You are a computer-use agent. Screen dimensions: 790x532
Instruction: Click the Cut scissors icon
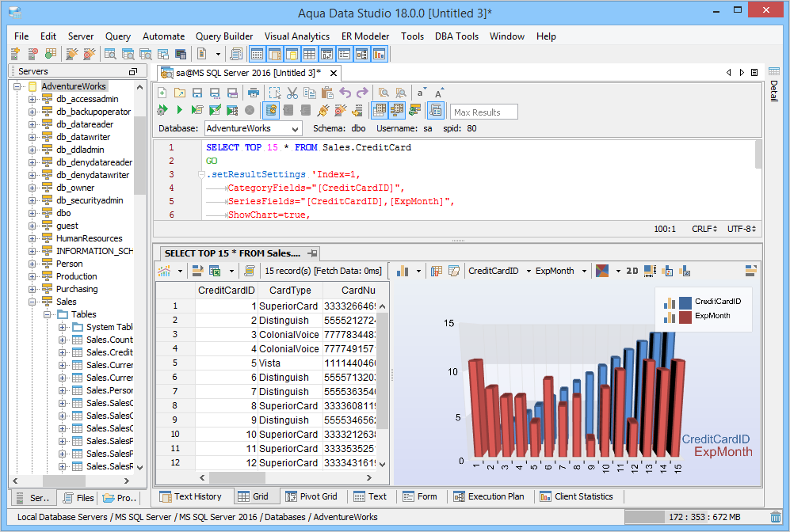(x=292, y=93)
